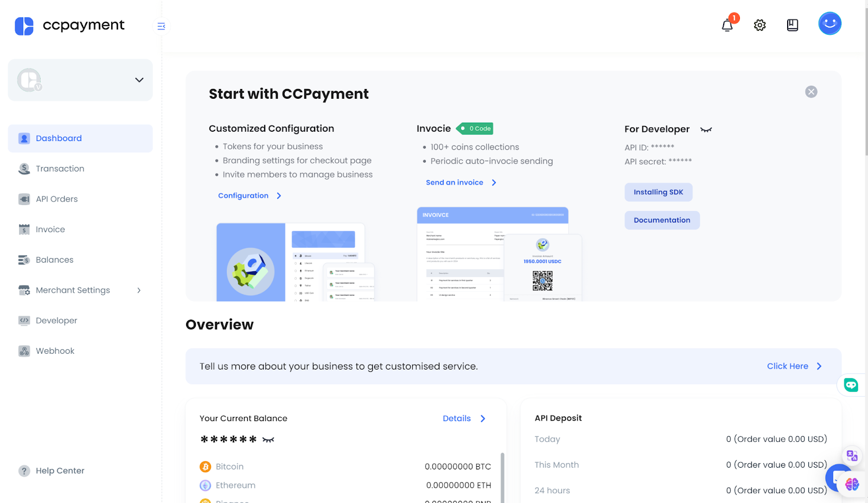Viewport: 868px width, 503px height.
Task: Expand the merchant selector dropdown
Action: (139, 80)
